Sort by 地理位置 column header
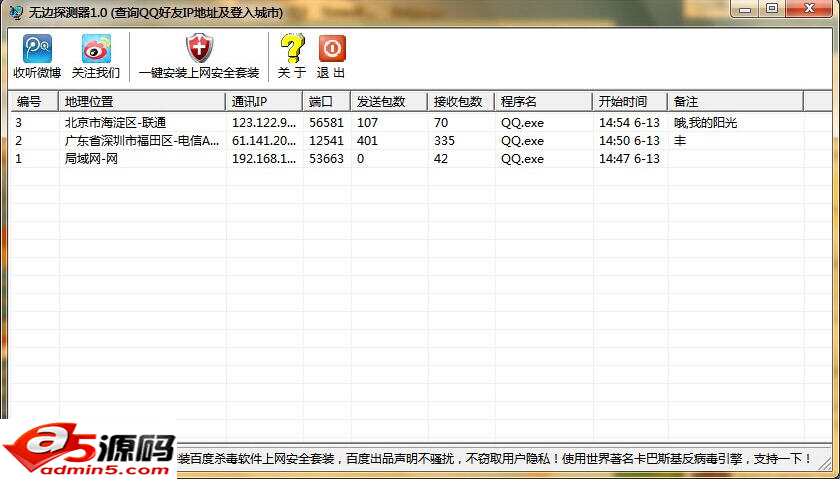The width and height of the screenshot is (840, 479). pos(142,101)
